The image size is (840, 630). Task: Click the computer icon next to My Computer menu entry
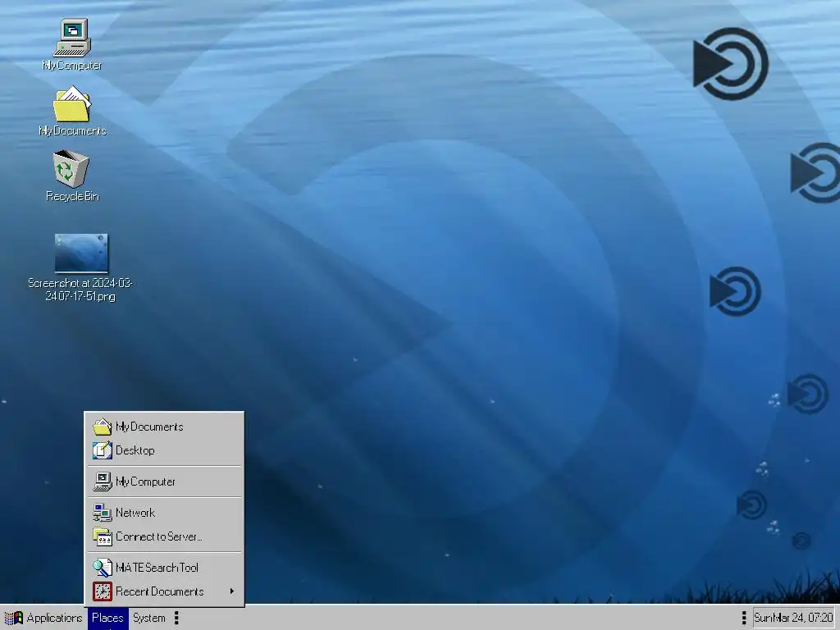(x=102, y=482)
